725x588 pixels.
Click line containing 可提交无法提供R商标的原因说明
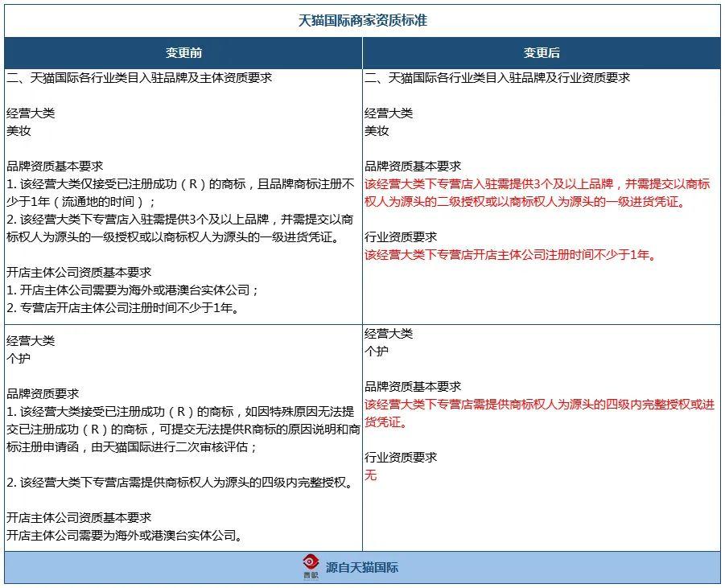click(x=183, y=430)
